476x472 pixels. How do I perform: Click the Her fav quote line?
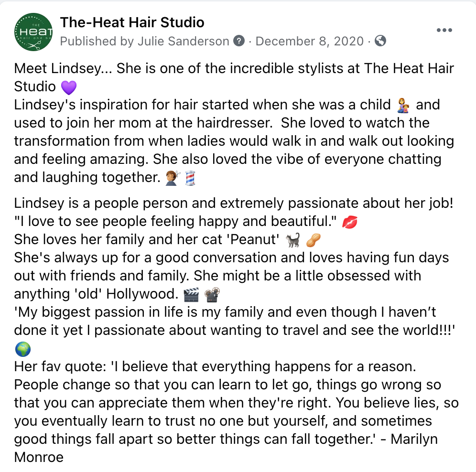pyautogui.click(x=215, y=366)
